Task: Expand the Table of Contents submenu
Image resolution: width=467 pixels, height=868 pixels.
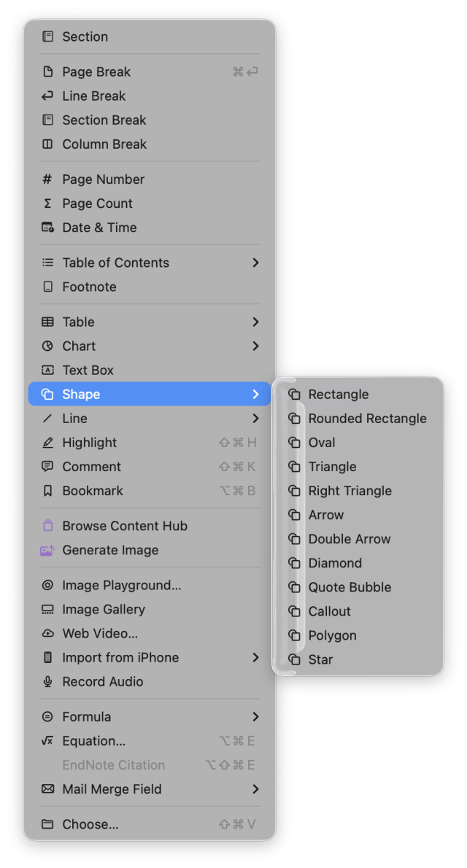Action: click(255, 262)
